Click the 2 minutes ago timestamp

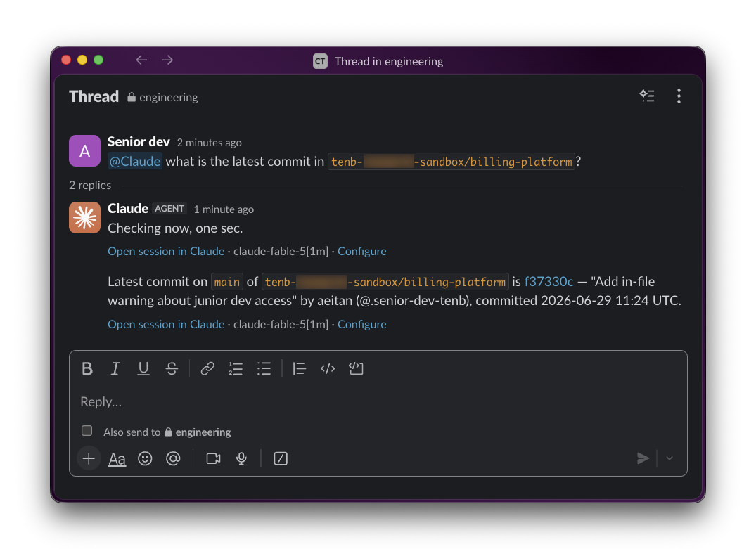pyautogui.click(x=210, y=143)
